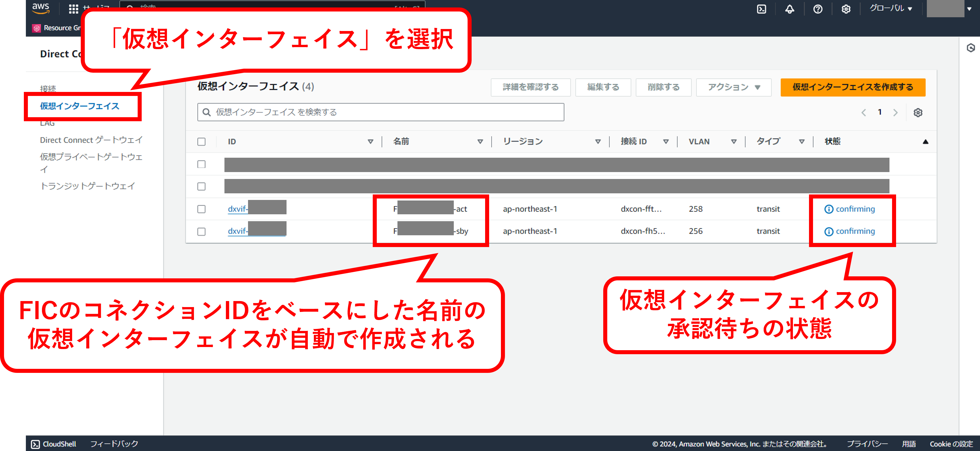The height and width of the screenshot is (451, 980).
Task: Launch CloudShell from the top bar icon
Action: pyautogui.click(x=761, y=9)
